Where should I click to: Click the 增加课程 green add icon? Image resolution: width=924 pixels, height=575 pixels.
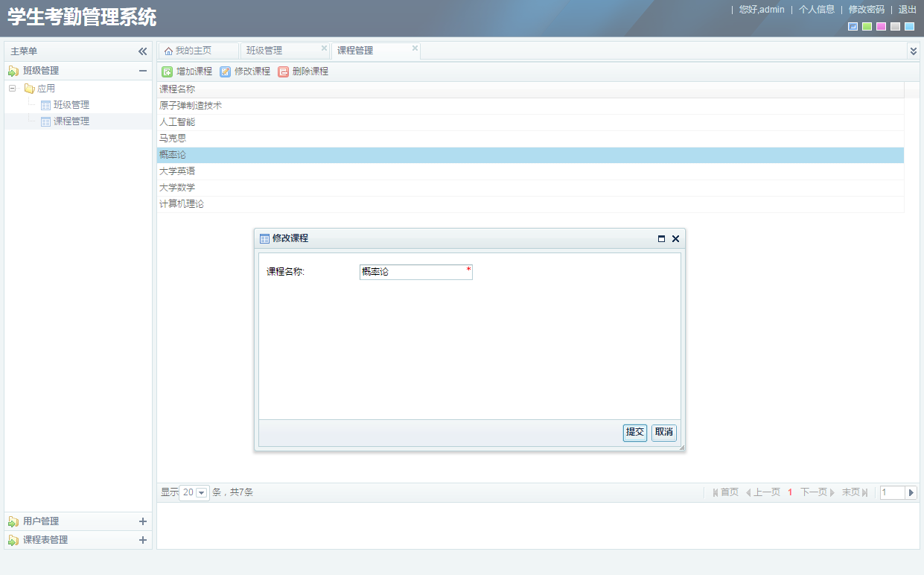tap(168, 72)
